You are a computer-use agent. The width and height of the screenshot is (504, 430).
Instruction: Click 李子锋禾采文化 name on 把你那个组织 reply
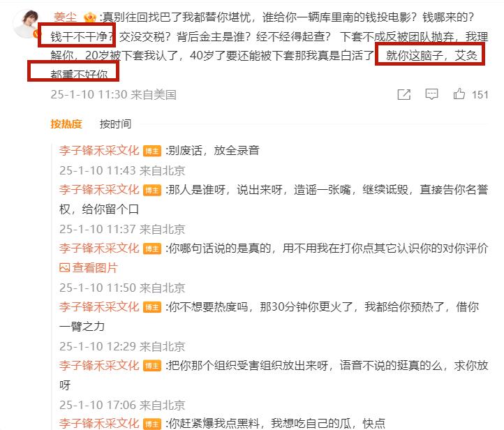99,365
